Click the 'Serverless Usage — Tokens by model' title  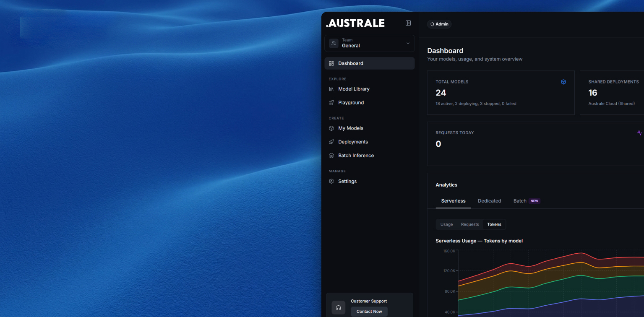pos(479,241)
